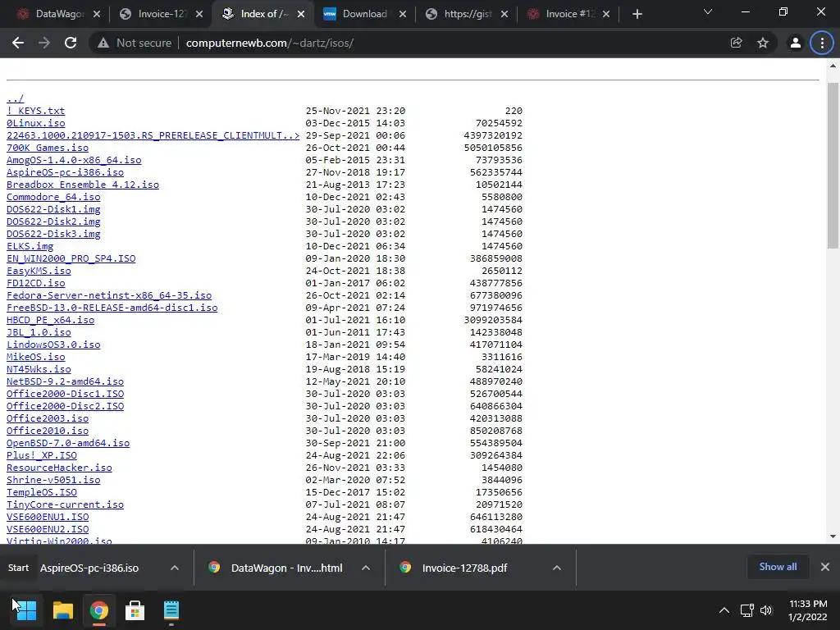
Task: Show hidden system tray icons
Action: point(724,610)
